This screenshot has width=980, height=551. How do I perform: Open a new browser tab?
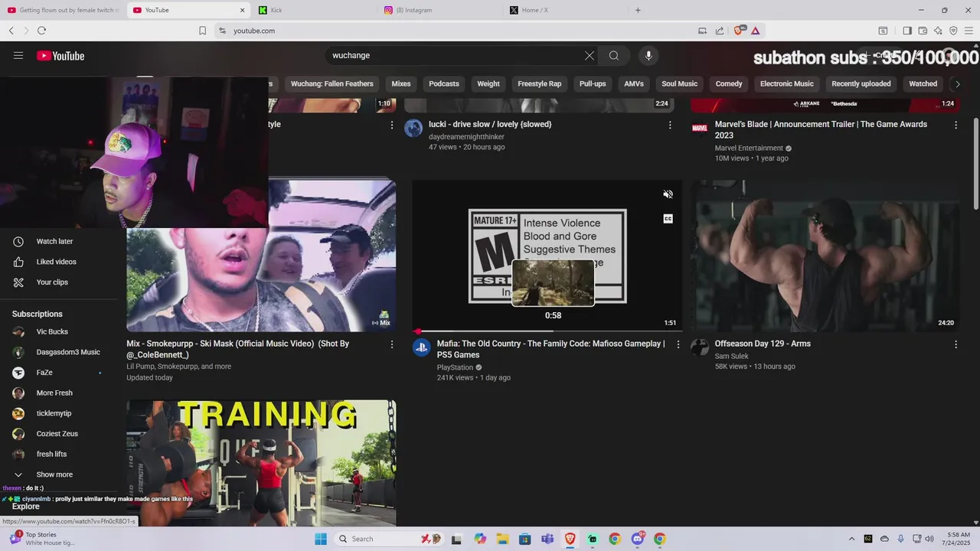coord(638,10)
